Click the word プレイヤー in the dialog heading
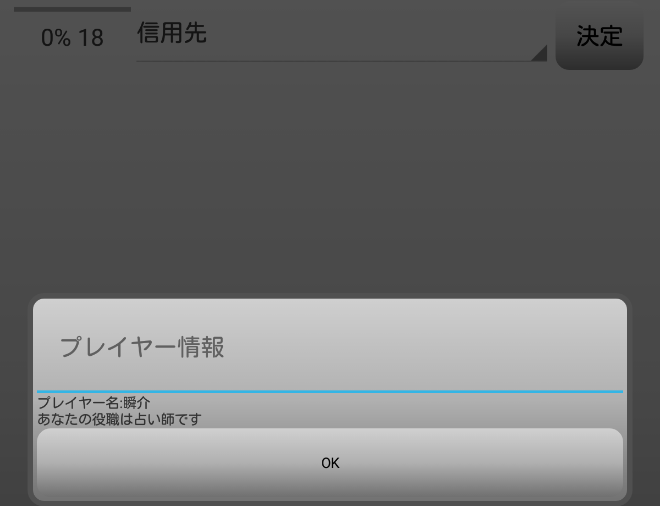The height and width of the screenshot is (506, 660). point(118,347)
